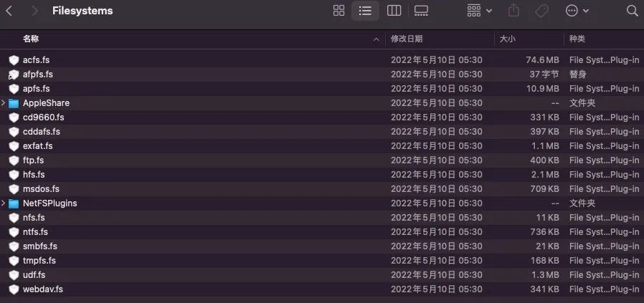Sort by the 大小 column header
The image size is (644, 303).
(507, 39)
